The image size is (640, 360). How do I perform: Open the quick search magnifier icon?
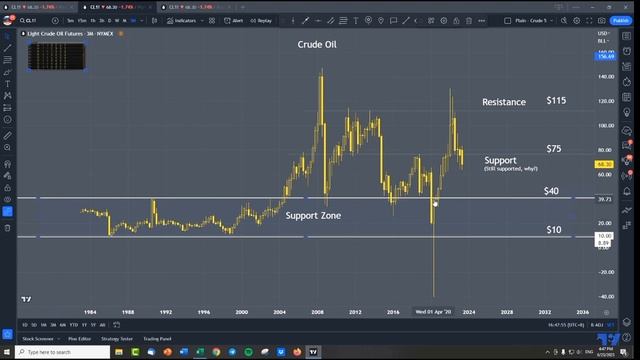pos(564,21)
